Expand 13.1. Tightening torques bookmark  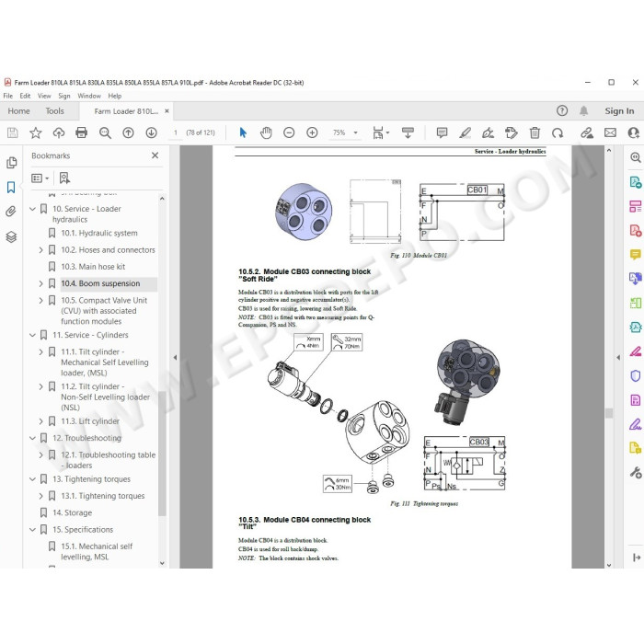click(x=40, y=496)
